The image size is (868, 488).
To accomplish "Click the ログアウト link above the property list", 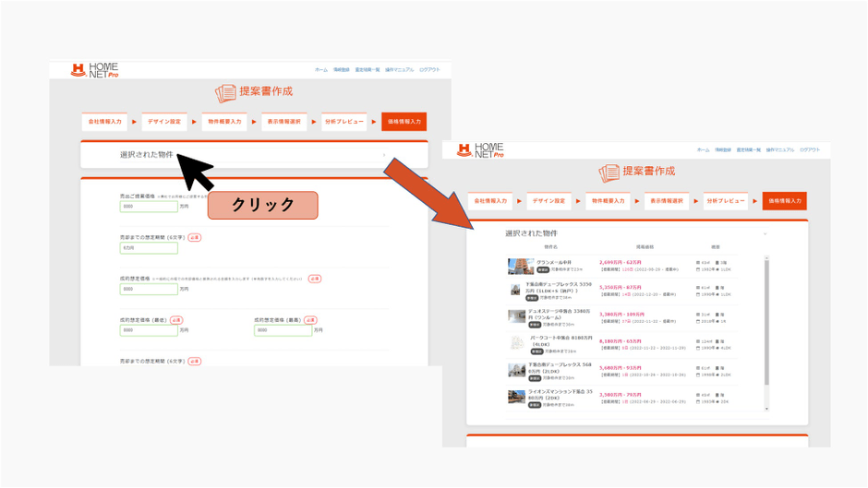I will point(810,150).
